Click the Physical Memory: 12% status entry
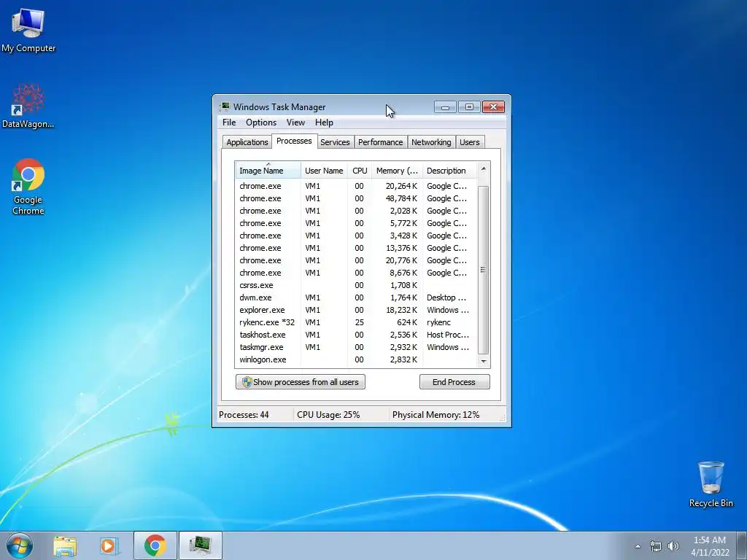 (436, 415)
